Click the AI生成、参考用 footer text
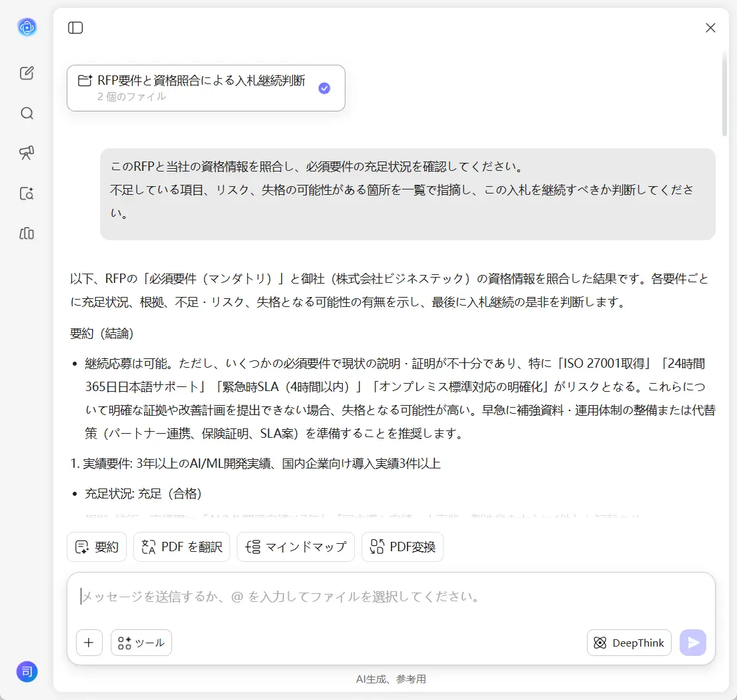 tap(391, 679)
